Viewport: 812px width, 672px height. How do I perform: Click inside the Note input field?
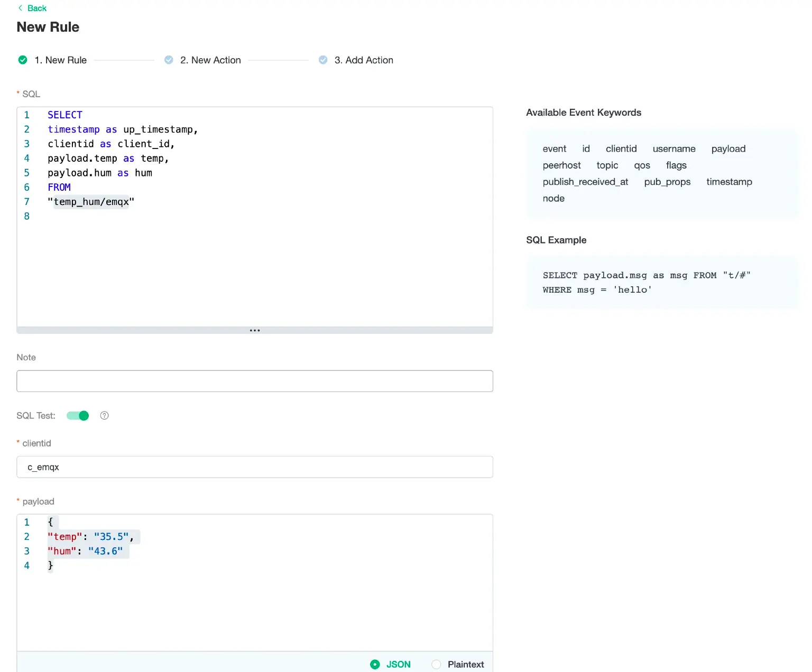tap(255, 381)
